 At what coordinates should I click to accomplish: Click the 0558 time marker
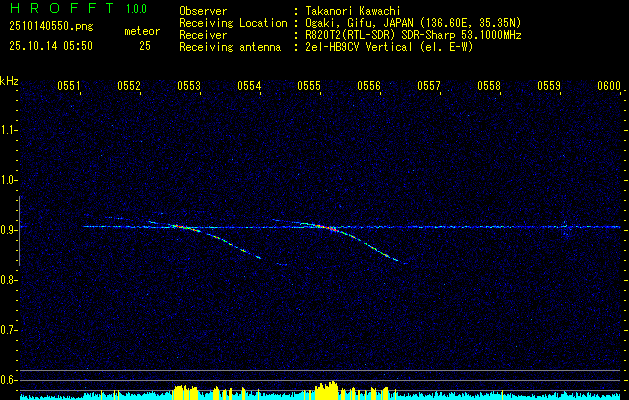click(x=489, y=86)
